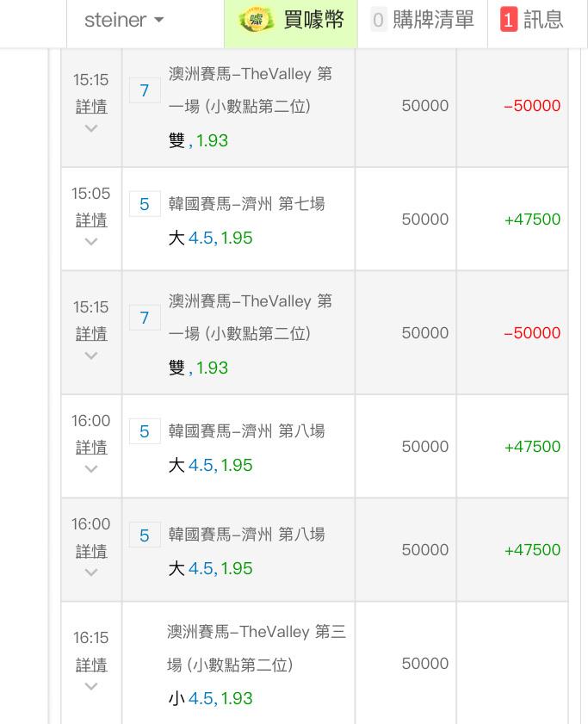
Task: Expand chevron under first 15:15 bet
Action: [91, 128]
